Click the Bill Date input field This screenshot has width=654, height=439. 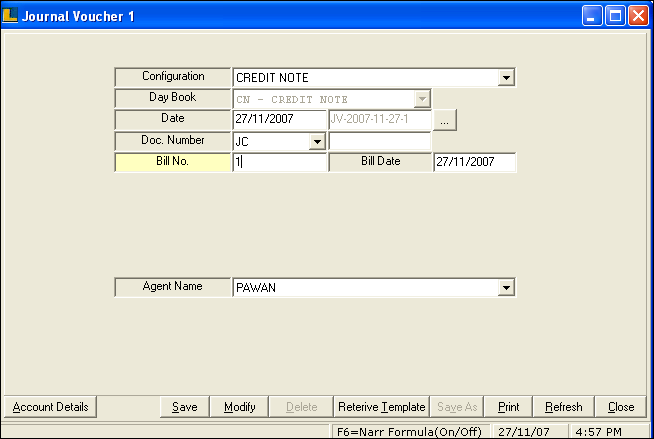pos(475,162)
